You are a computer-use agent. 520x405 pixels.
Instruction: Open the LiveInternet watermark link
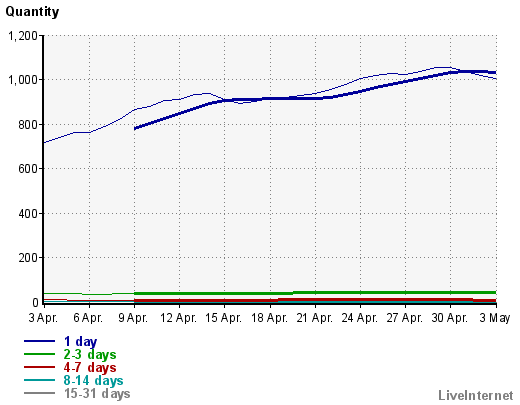(x=476, y=395)
